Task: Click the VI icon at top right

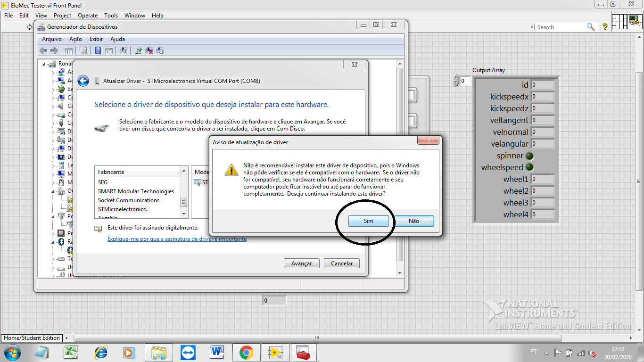Action: (635, 22)
